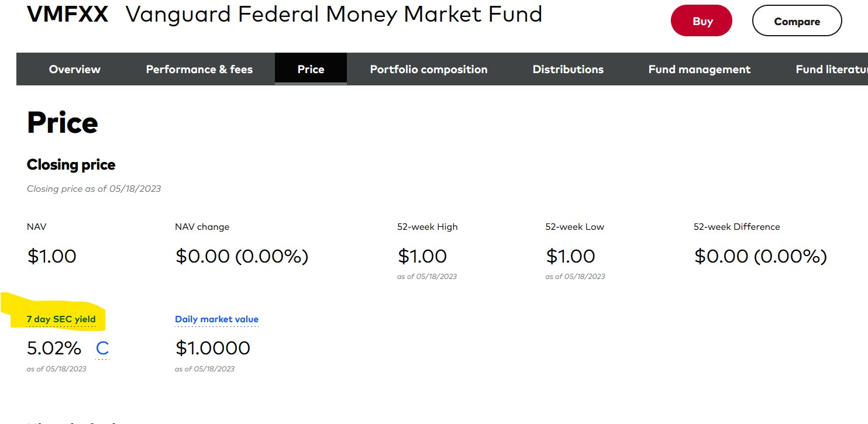
Task: Open the Overview tab
Action: pos(74,69)
